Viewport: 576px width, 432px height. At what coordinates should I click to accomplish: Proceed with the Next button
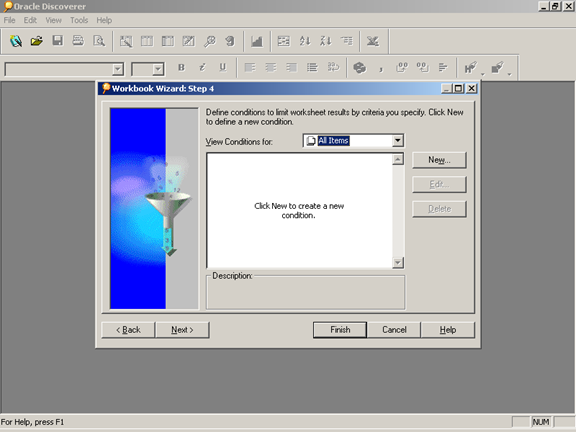[x=182, y=330]
